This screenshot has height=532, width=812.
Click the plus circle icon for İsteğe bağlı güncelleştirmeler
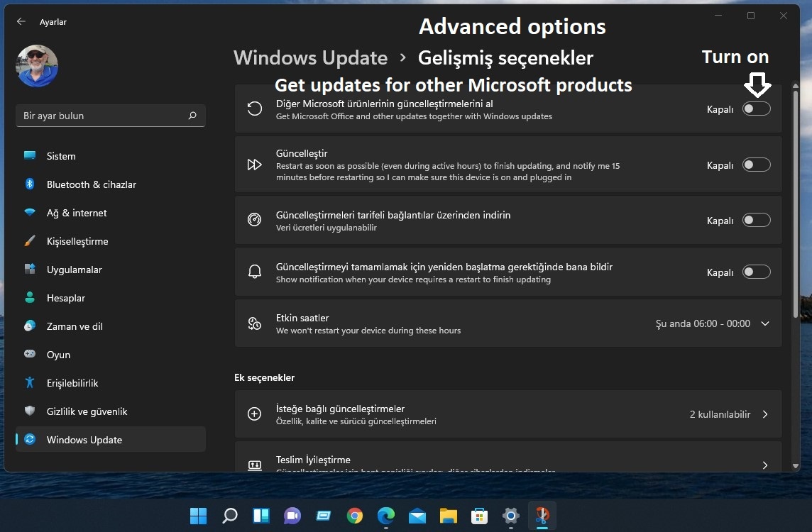pos(254,414)
